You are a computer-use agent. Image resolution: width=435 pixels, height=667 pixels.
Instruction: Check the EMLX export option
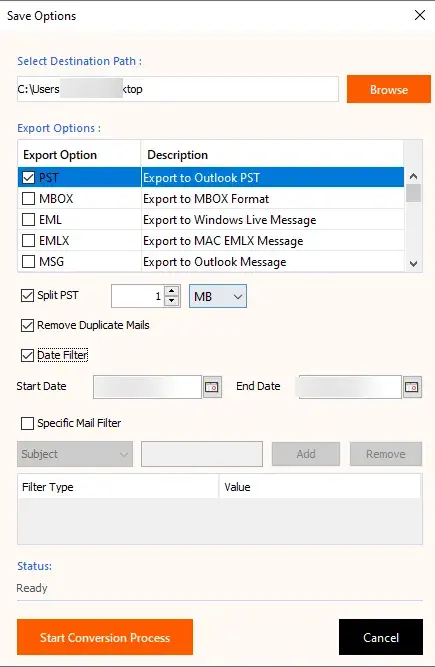pos(28,241)
